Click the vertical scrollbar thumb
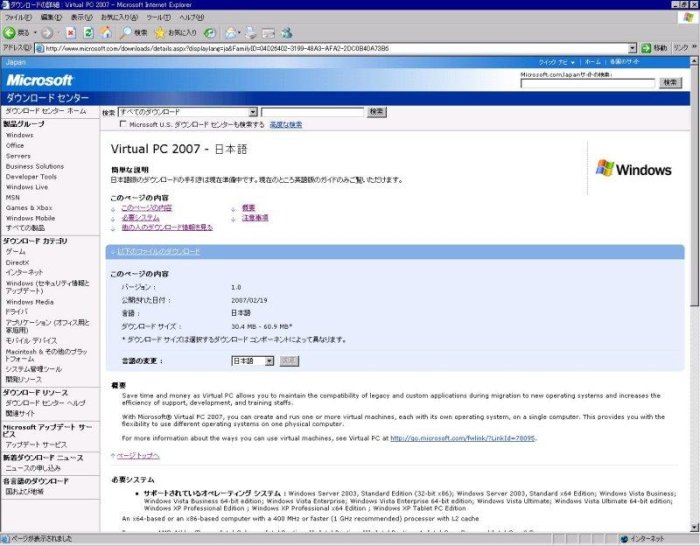 point(694,185)
